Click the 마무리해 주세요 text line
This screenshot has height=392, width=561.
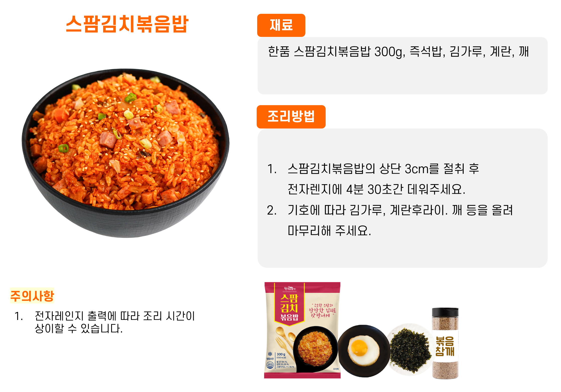[329, 231]
